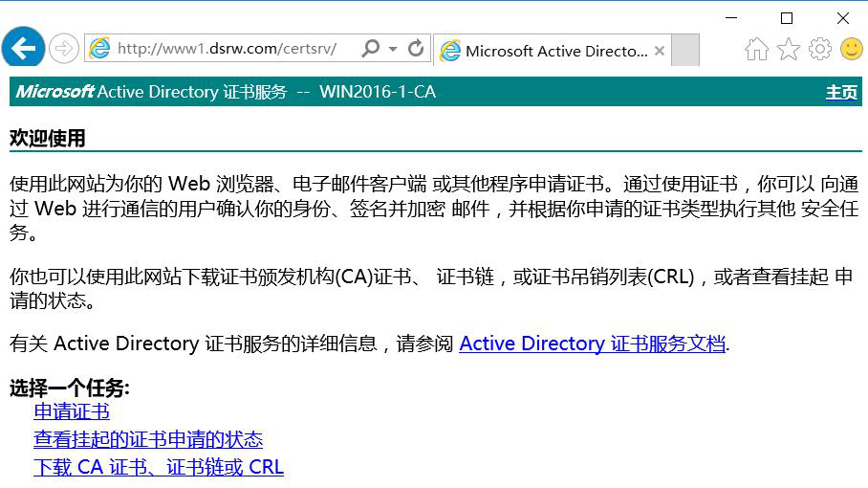Select the Microsoft Active Directory tab
This screenshot has width=868, height=488.
pos(552,51)
